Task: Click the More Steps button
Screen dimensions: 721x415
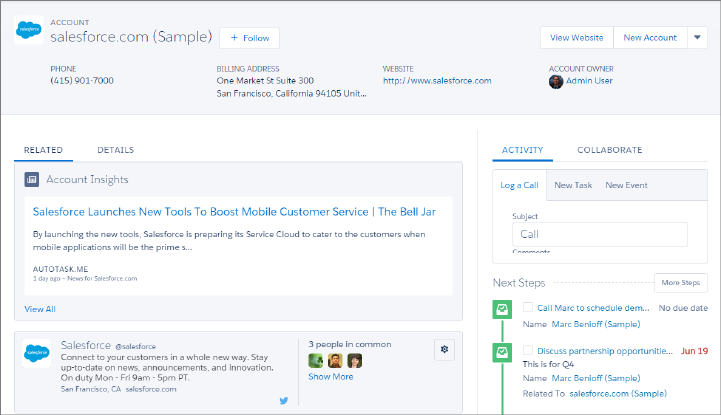Action: 681,283
